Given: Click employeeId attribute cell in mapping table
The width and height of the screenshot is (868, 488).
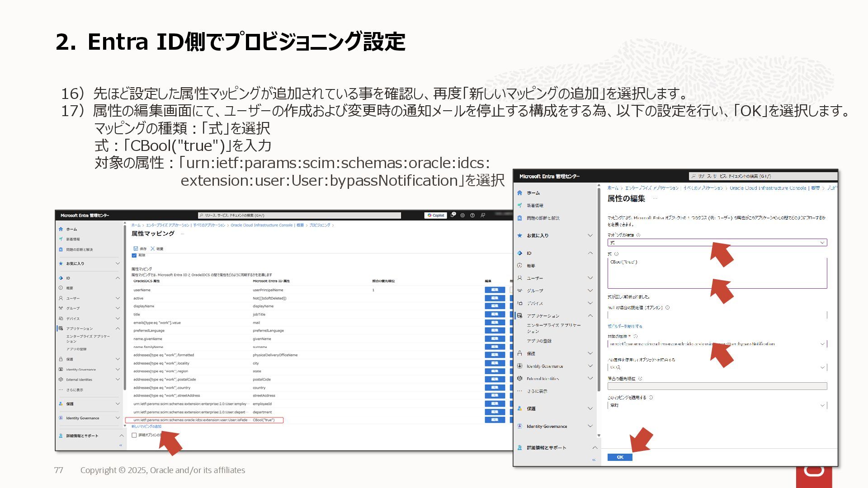Looking at the screenshot, I should [x=262, y=404].
